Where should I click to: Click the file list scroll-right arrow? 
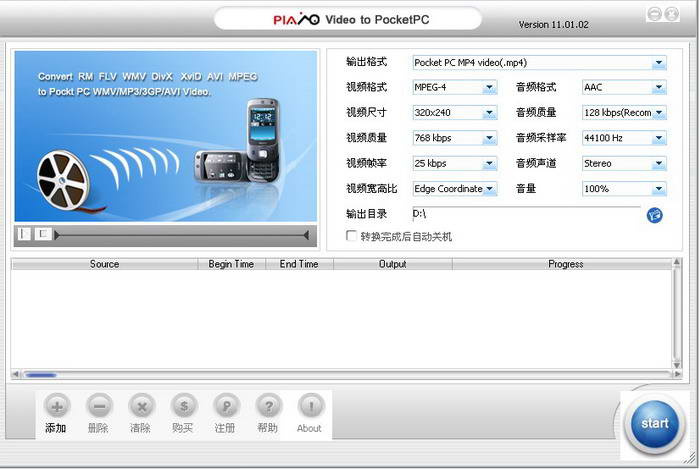pos(676,374)
